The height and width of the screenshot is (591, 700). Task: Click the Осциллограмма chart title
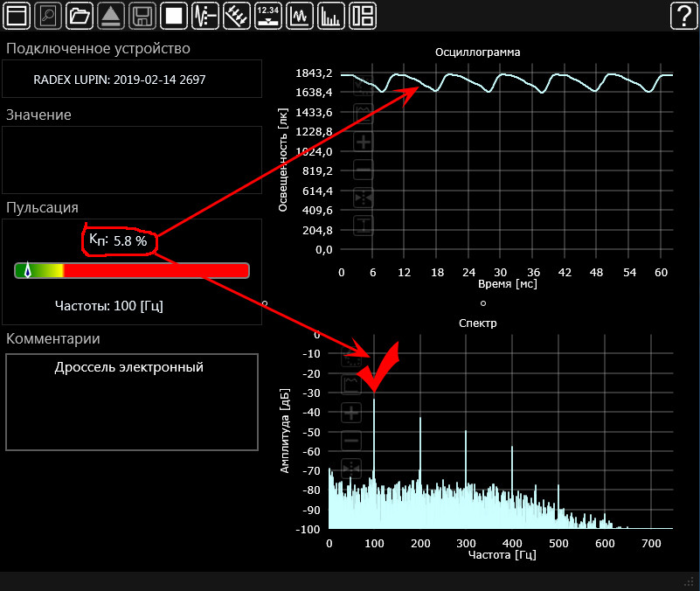478,52
